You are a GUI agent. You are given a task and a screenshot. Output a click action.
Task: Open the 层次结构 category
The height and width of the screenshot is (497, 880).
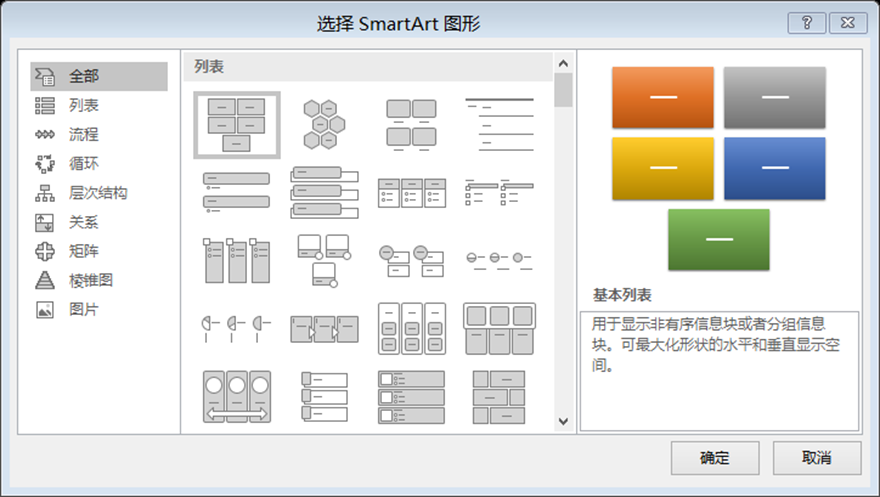click(x=99, y=193)
